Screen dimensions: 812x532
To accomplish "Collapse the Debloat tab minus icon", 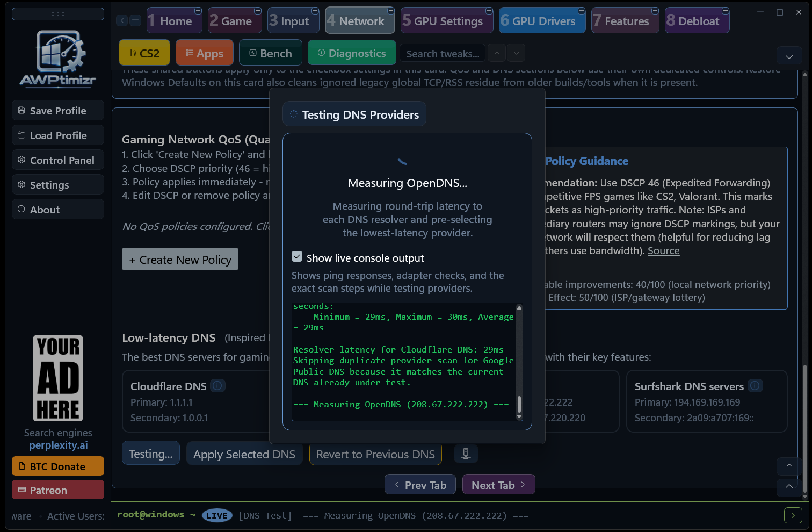I will 725,11.
